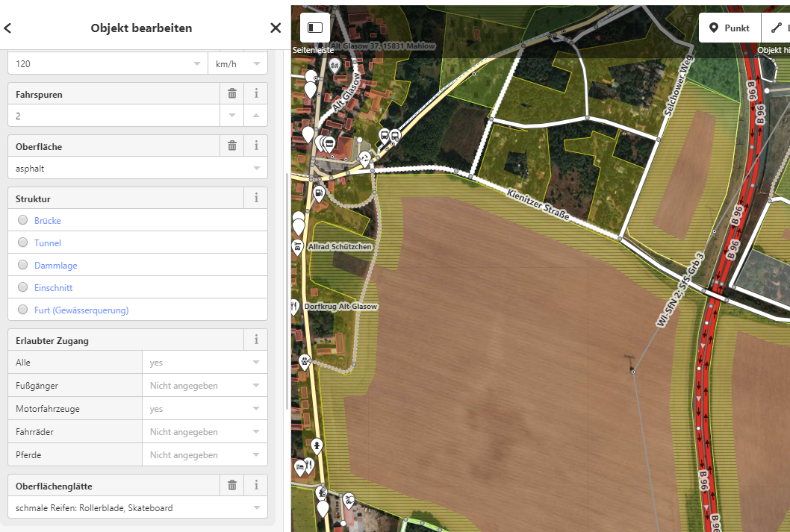Increase the Fahrspuren lane count
This screenshot has height=532, width=790.
256,116
